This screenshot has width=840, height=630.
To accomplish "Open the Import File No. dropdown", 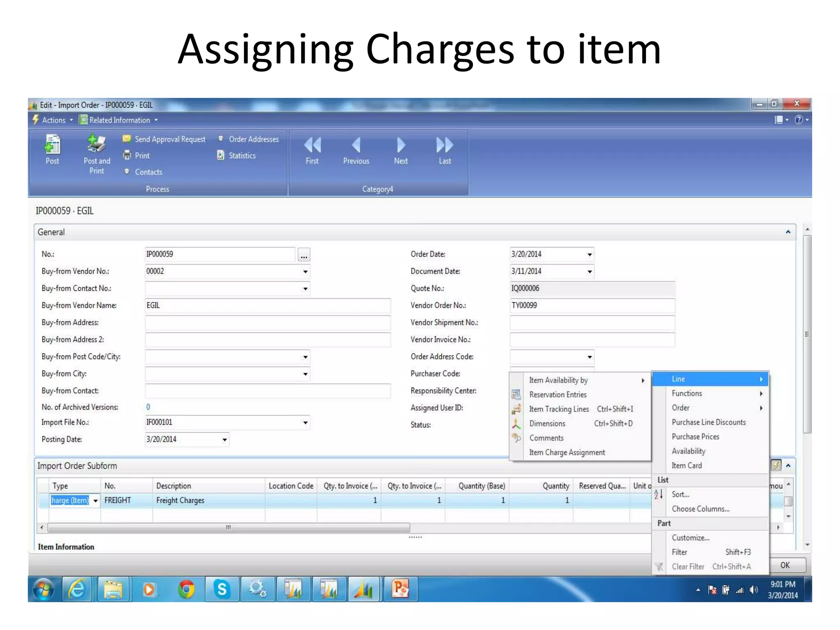I will [305, 422].
